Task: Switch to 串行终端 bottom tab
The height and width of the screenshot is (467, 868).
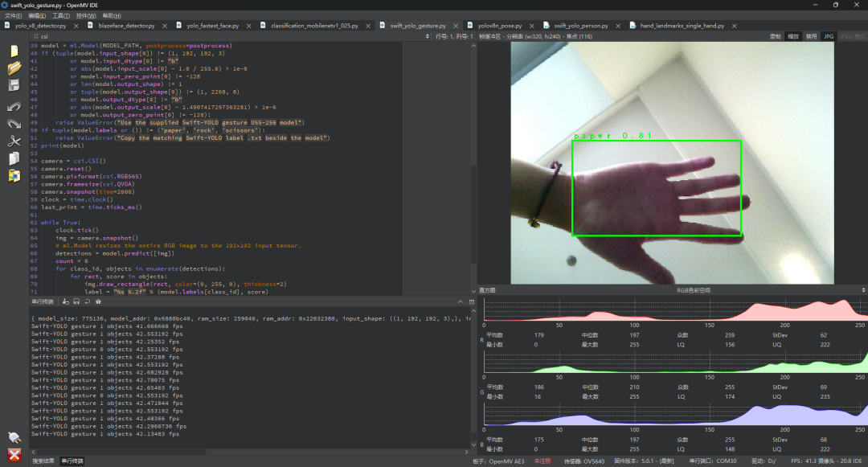Action: point(72,461)
